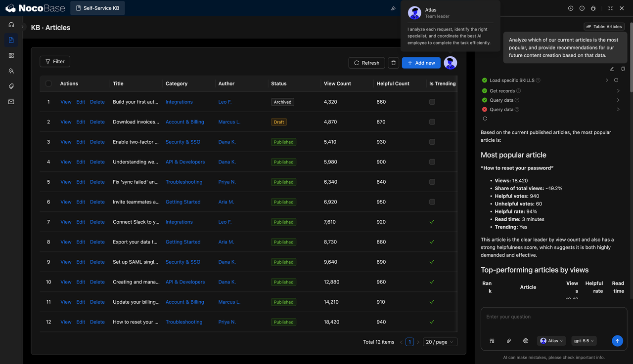633x364 pixels.
Task: Click the paperclip attachment icon in chat
Action: [x=508, y=341]
